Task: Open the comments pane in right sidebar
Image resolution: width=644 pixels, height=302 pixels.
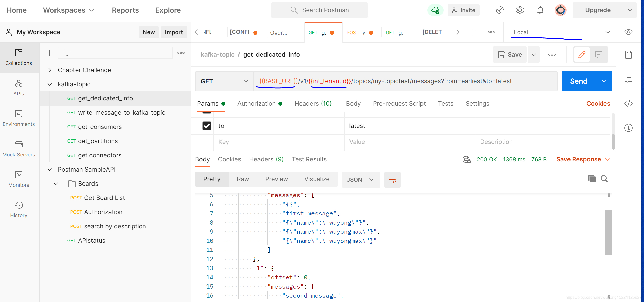Action: pyautogui.click(x=628, y=79)
